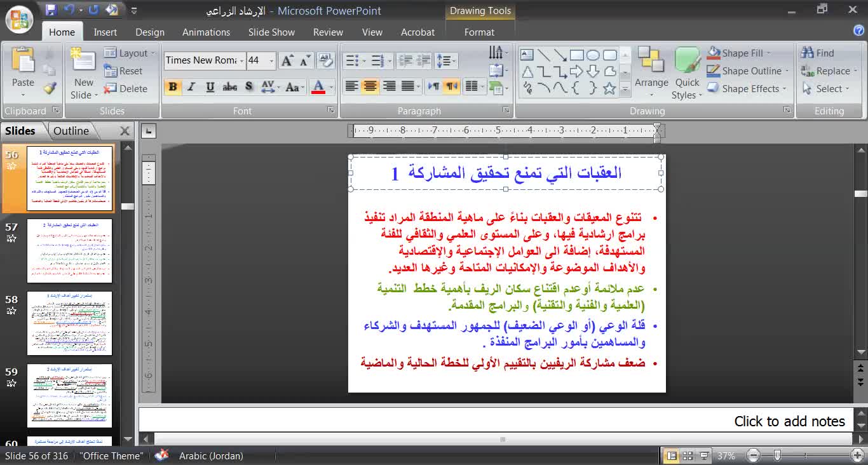Click the Delete slide button
868x465 pixels.
126,89
